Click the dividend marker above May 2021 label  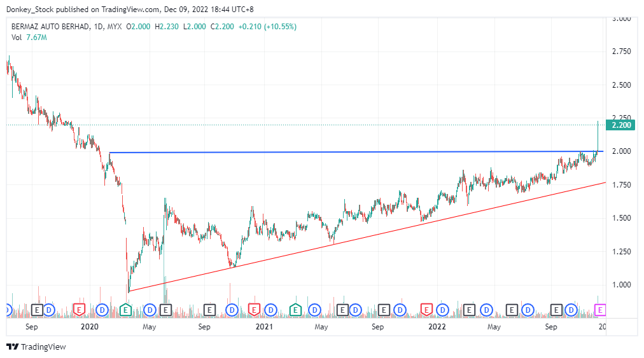pyautogui.click(x=314, y=310)
